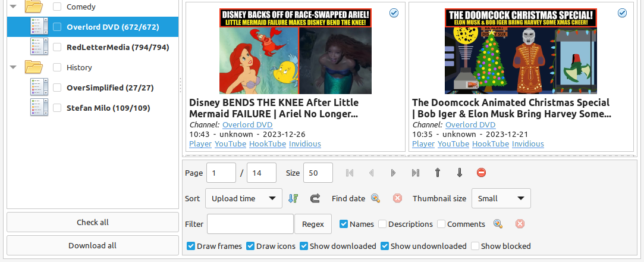Viewport: 644px width, 262px height.
Task: Tick the Overlord DVD checkbox
Action: click(x=58, y=27)
